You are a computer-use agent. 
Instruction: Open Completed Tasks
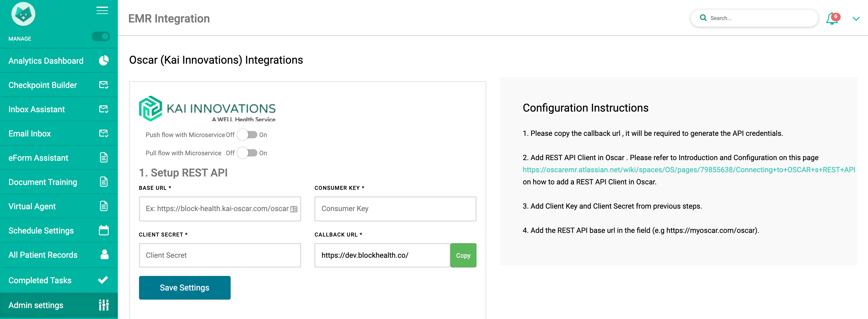(x=59, y=280)
